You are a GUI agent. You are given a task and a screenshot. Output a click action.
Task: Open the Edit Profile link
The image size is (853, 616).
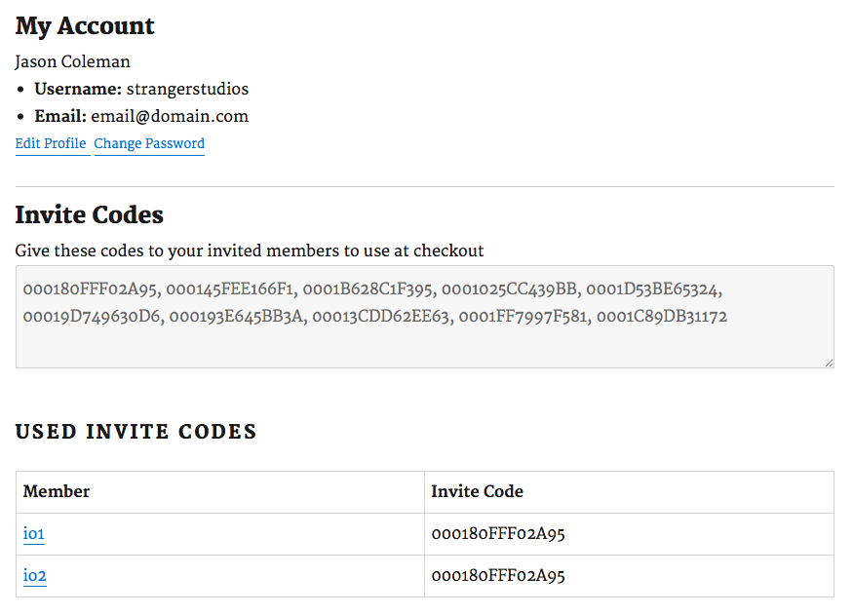[x=51, y=143]
